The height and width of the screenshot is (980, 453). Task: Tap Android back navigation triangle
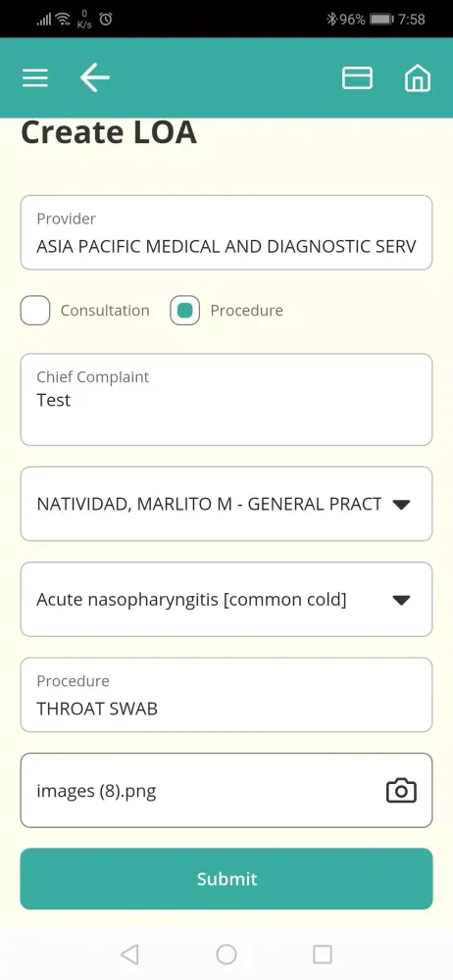click(129, 955)
